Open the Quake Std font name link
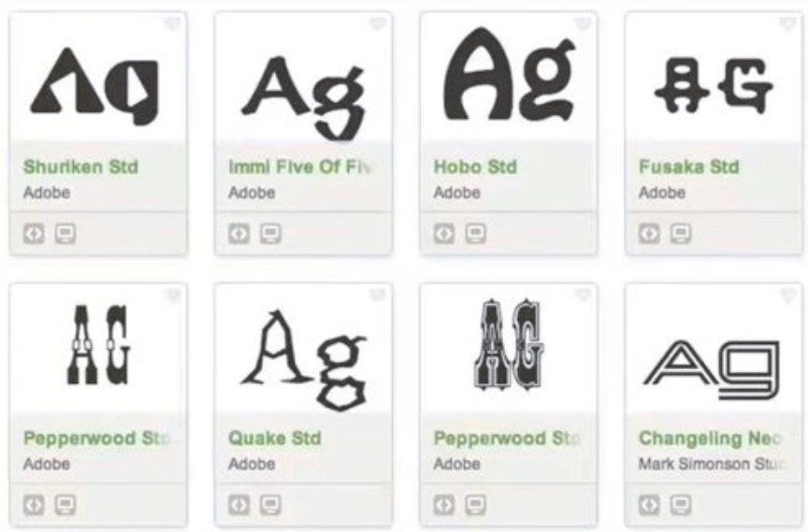 click(x=275, y=439)
